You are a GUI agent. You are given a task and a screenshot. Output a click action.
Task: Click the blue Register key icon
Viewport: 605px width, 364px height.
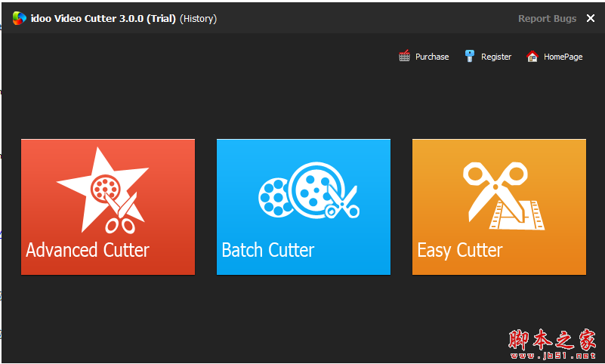coord(470,57)
